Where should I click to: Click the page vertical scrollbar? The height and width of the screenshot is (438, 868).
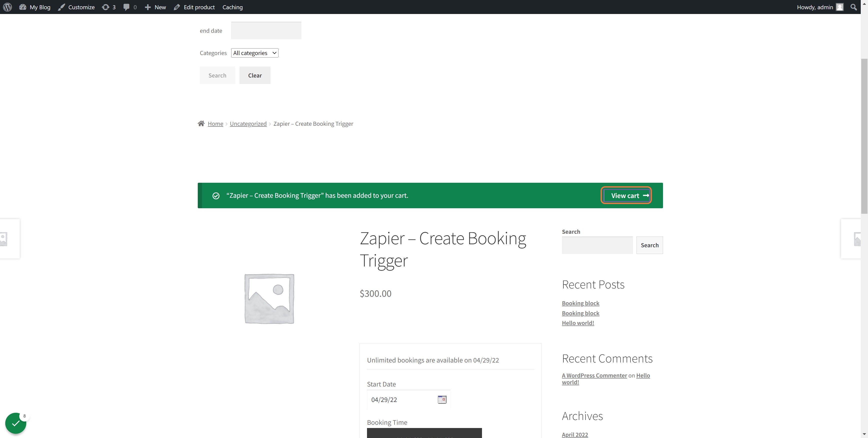[864, 136]
